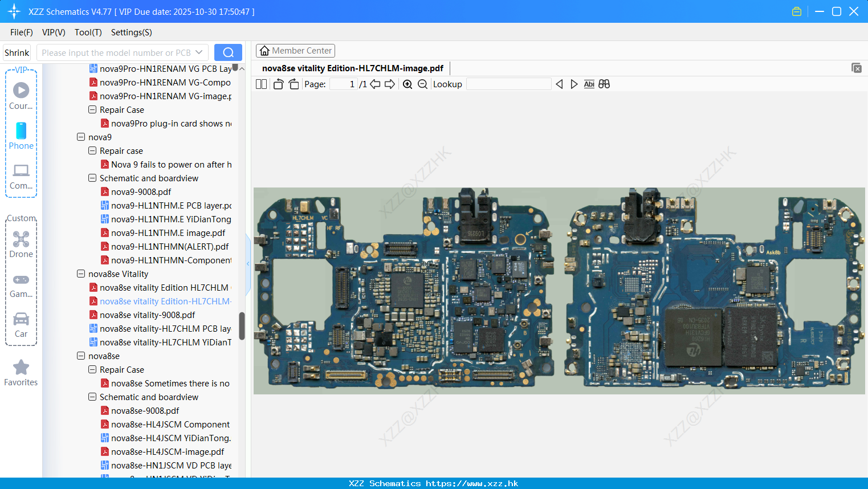Screen dimensions: 868x489
Task: Click the page number field
Action: tap(344, 84)
